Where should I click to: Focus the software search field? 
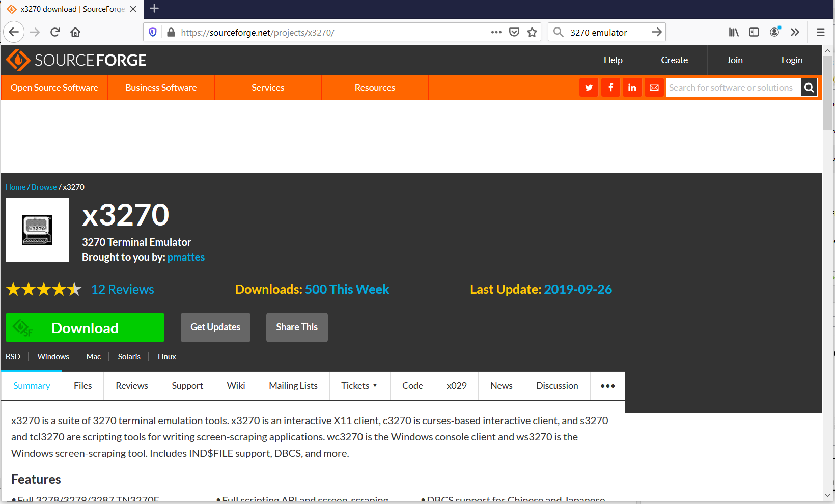(x=733, y=88)
